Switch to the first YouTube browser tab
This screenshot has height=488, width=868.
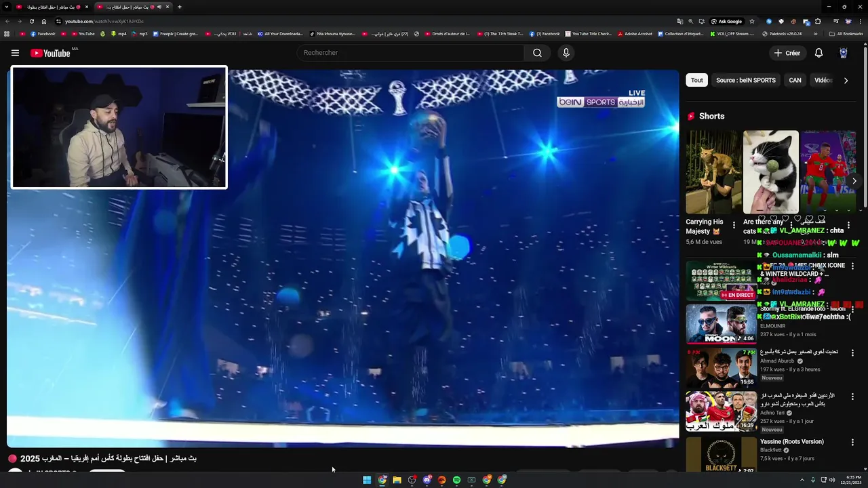[x=52, y=7]
